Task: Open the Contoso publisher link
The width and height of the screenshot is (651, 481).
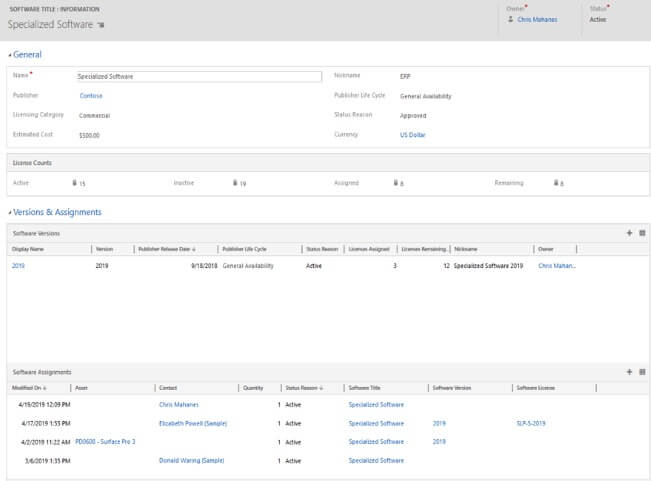Action: 91,96
